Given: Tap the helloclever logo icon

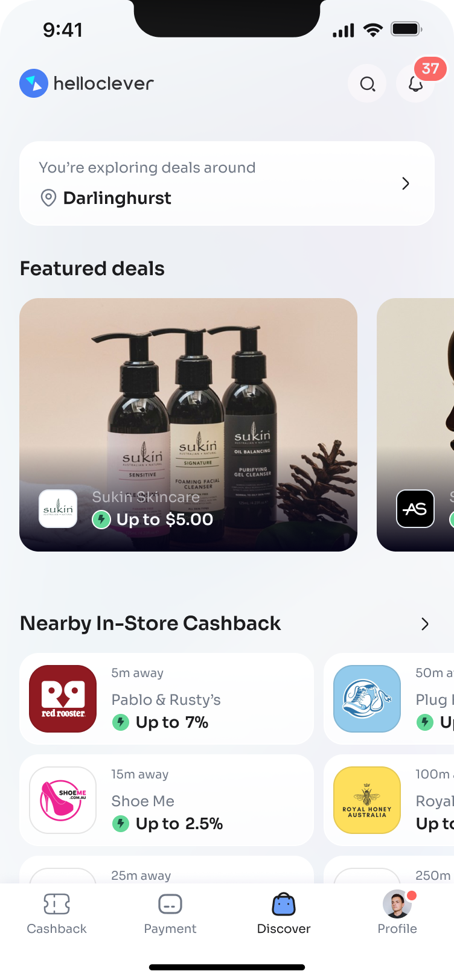Looking at the screenshot, I should [x=34, y=83].
